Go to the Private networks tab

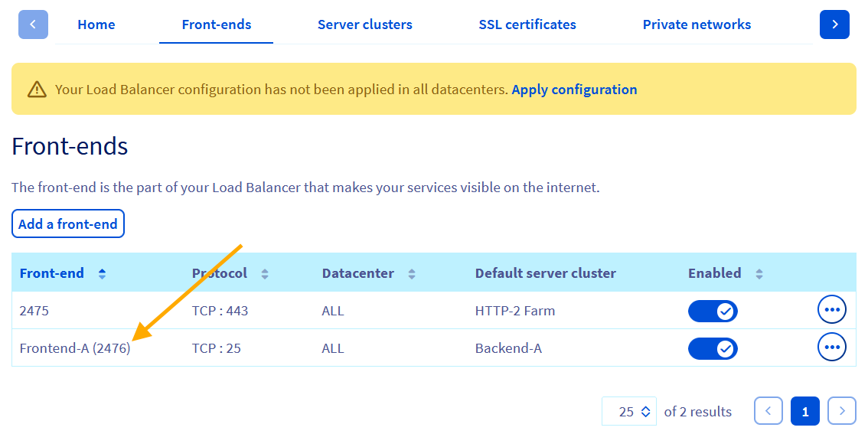697,24
